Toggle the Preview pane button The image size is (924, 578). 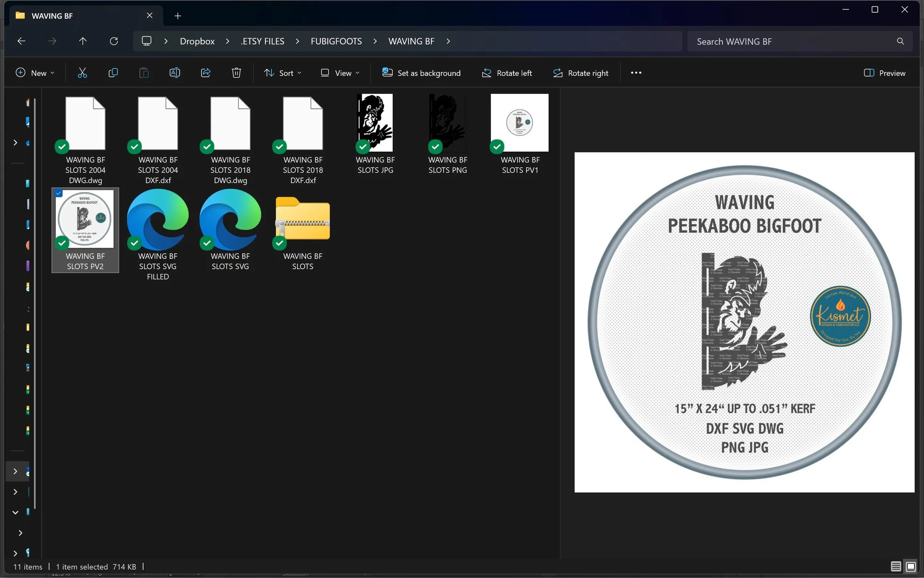(x=884, y=72)
